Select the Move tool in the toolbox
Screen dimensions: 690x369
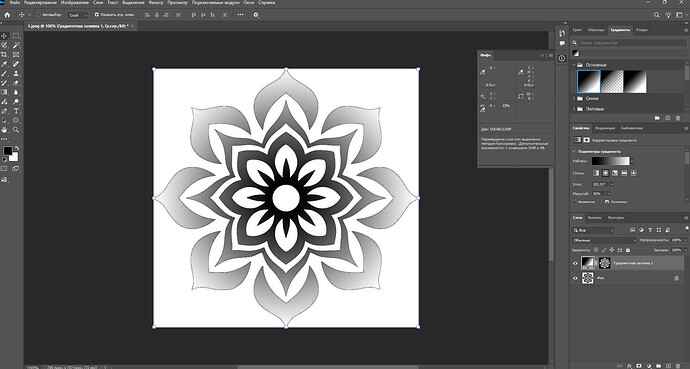(x=5, y=36)
